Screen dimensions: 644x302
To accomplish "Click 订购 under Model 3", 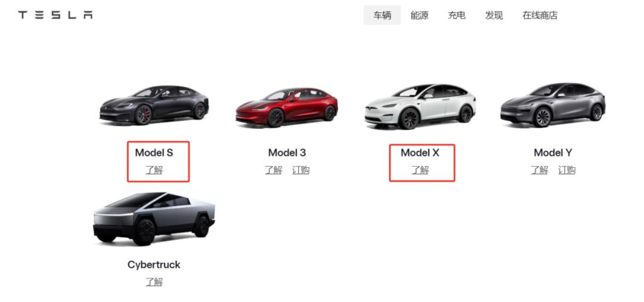I will (301, 170).
